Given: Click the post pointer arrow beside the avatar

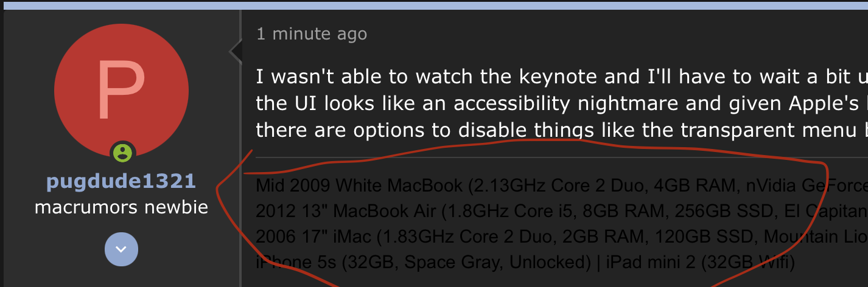Looking at the screenshot, I should (x=236, y=52).
